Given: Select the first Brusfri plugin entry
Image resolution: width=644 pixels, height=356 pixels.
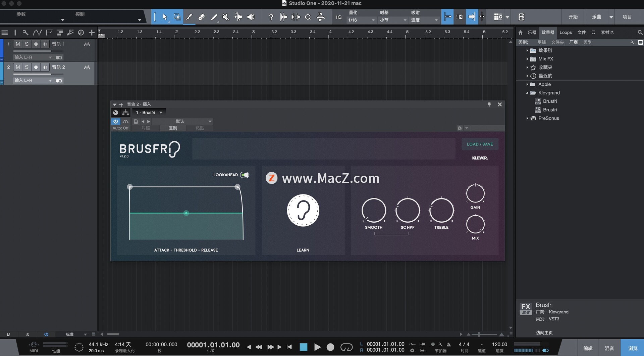Looking at the screenshot, I should 549,101.
